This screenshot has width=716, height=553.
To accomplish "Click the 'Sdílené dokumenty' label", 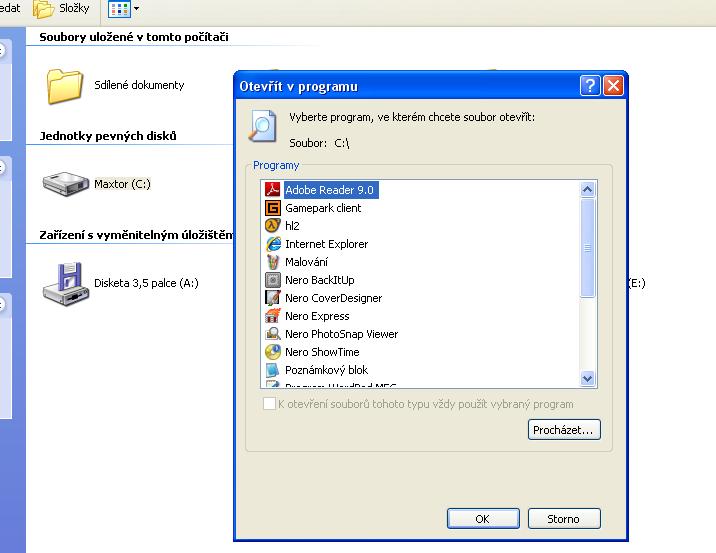I will click(x=139, y=85).
